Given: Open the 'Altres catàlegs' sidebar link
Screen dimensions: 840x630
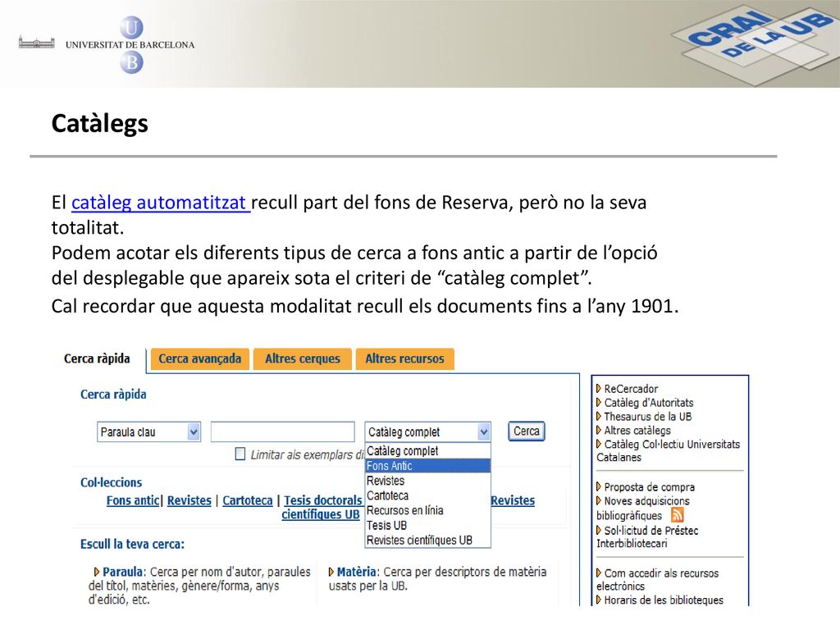Looking at the screenshot, I should click(x=637, y=431).
